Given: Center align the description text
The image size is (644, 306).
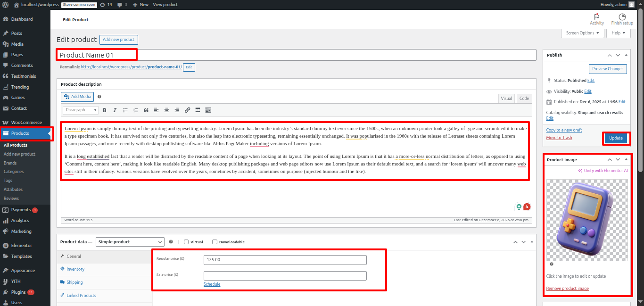Looking at the screenshot, I should (166, 110).
